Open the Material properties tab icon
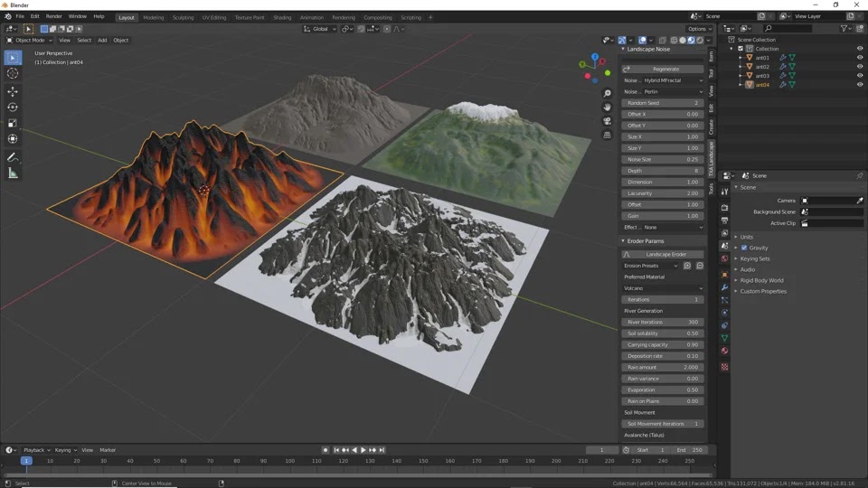The height and width of the screenshot is (488, 868). 724,351
